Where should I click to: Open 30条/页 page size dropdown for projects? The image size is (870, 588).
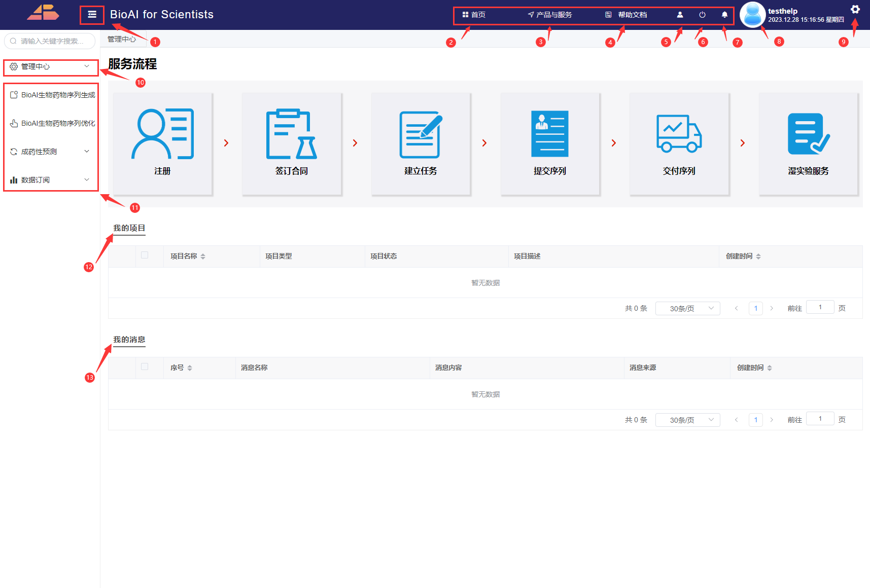(687, 308)
